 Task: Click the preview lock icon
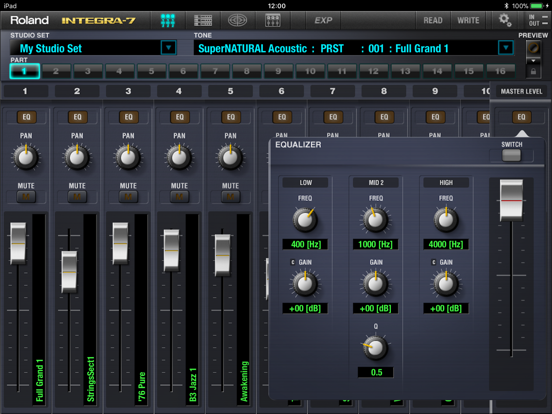(x=533, y=71)
